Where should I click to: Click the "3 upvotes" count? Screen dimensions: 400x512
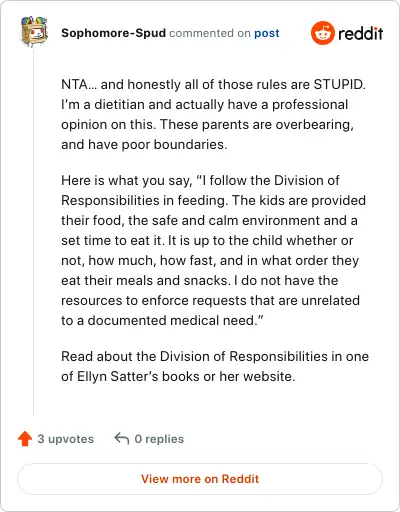coord(65,439)
